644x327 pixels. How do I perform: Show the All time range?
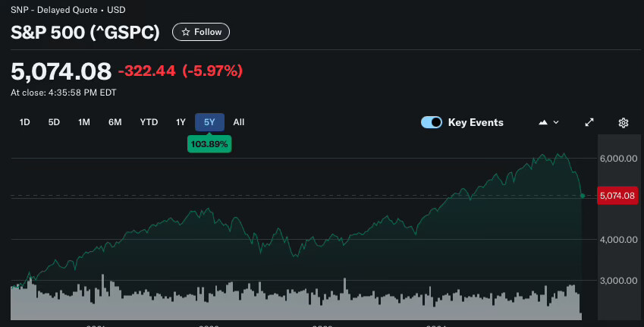point(239,122)
